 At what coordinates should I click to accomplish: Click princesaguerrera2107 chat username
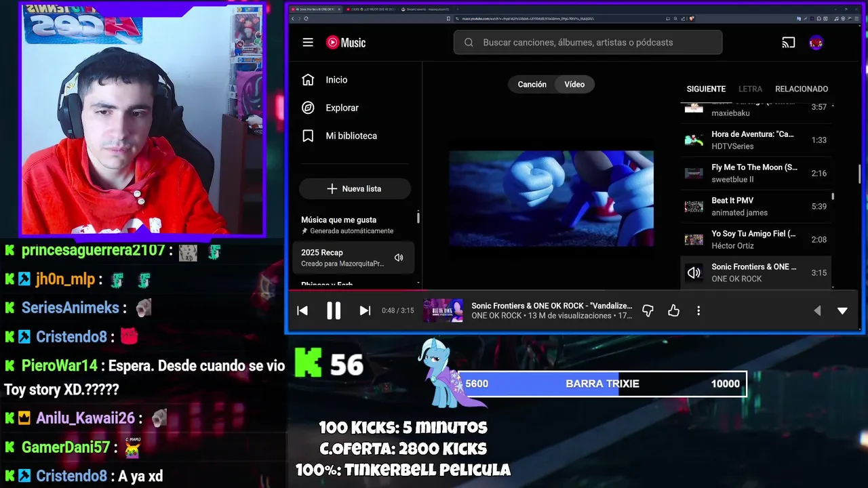coord(93,250)
